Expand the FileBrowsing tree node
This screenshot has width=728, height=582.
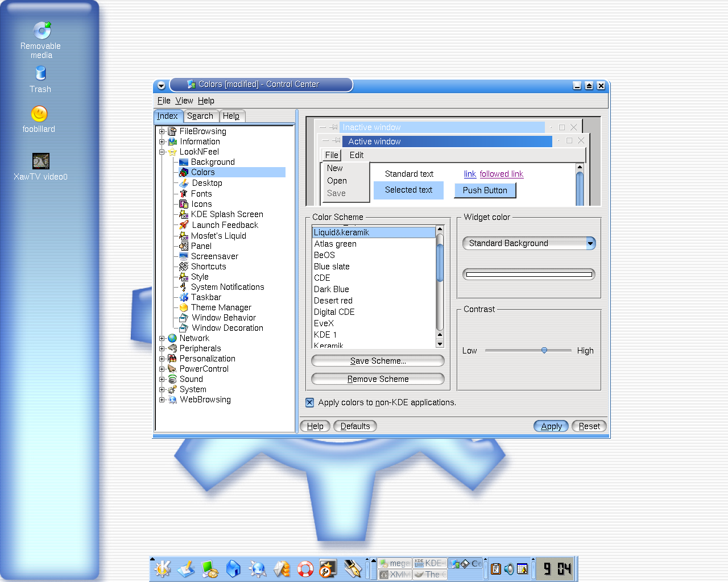(162, 131)
